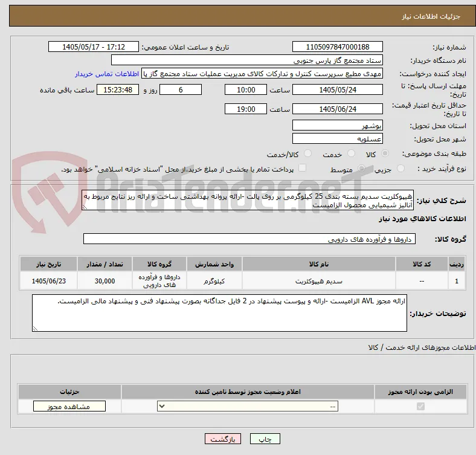Click the جزئیات column header
This screenshot has height=455, width=476.
click(x=69, y=392)
